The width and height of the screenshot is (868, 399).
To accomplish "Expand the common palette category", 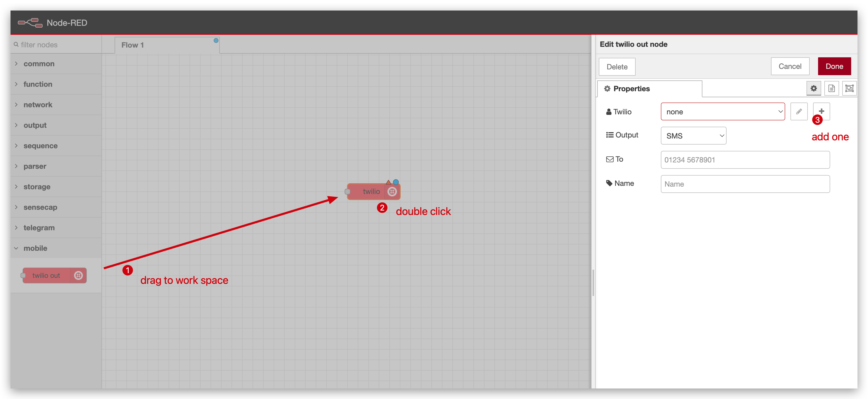I will coord(56,64).
